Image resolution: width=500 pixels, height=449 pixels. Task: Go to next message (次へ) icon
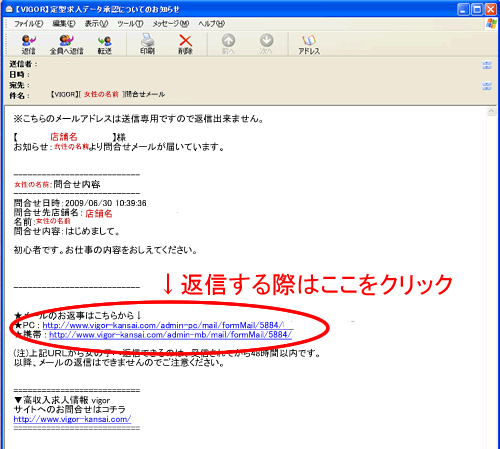[x=266, y=44]
